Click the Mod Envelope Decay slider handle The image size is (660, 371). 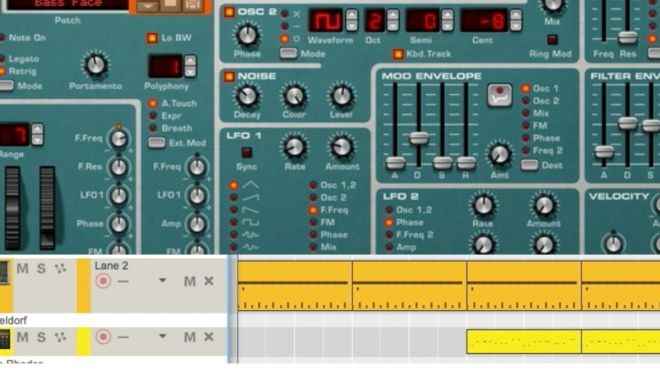419,138
